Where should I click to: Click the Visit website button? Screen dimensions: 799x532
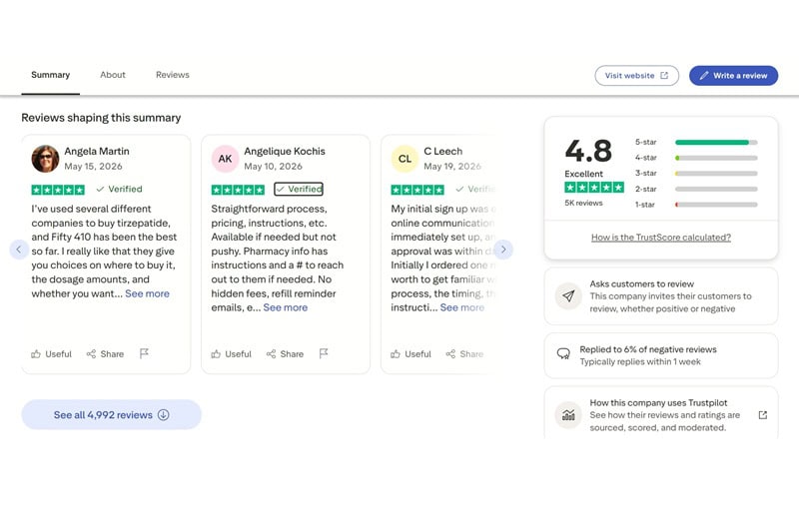coord(636,75)
